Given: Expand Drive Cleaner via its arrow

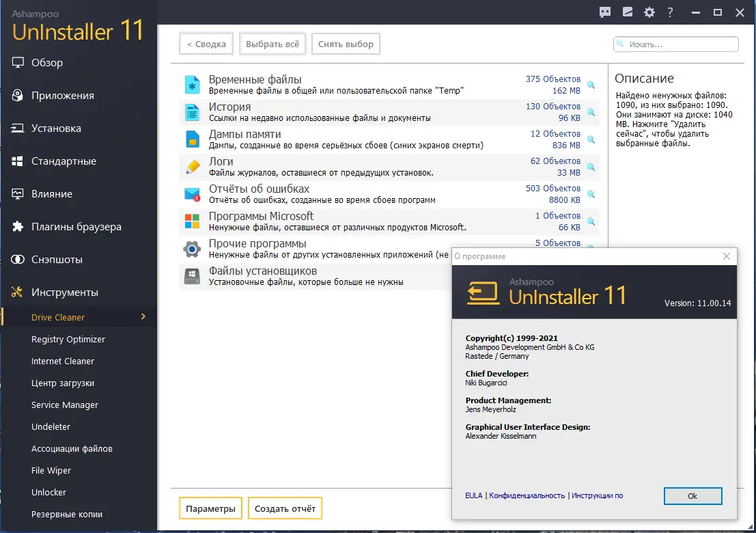Looking at the screenshot, I should click(143, 316).
